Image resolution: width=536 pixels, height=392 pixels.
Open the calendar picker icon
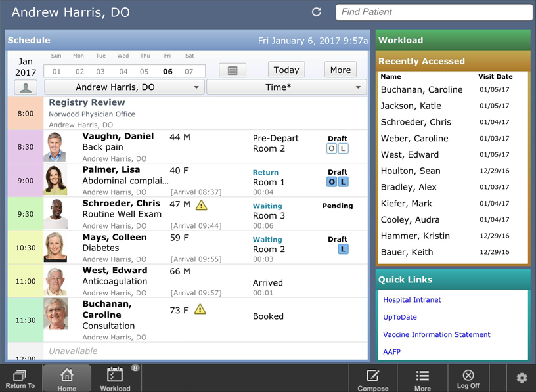click(x=232, y=70)
